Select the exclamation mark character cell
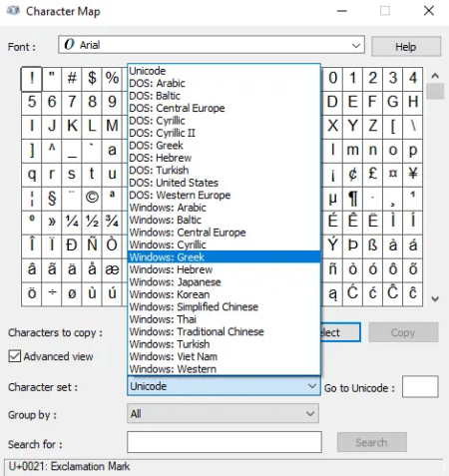The width and height of the screenshot is (449, 476). [x=31, y=79]
